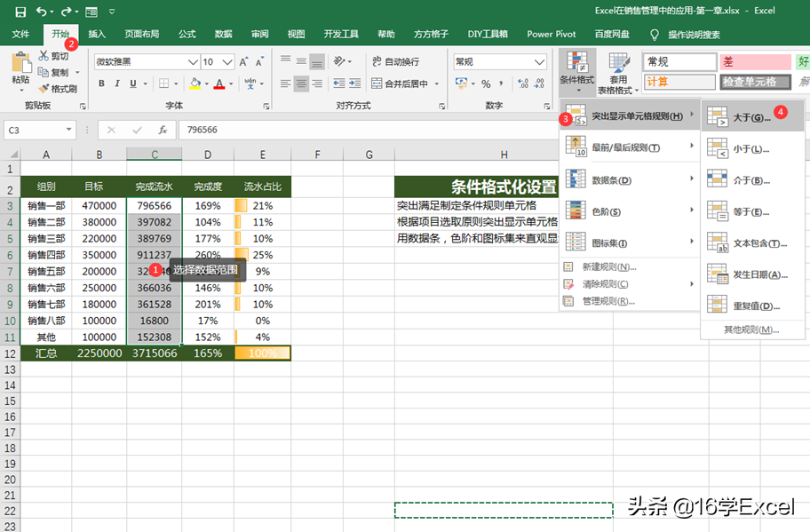Viewport: 810px width, 532px height.
Task: Click 其他规则 more rules link
Action: [751, 330]
